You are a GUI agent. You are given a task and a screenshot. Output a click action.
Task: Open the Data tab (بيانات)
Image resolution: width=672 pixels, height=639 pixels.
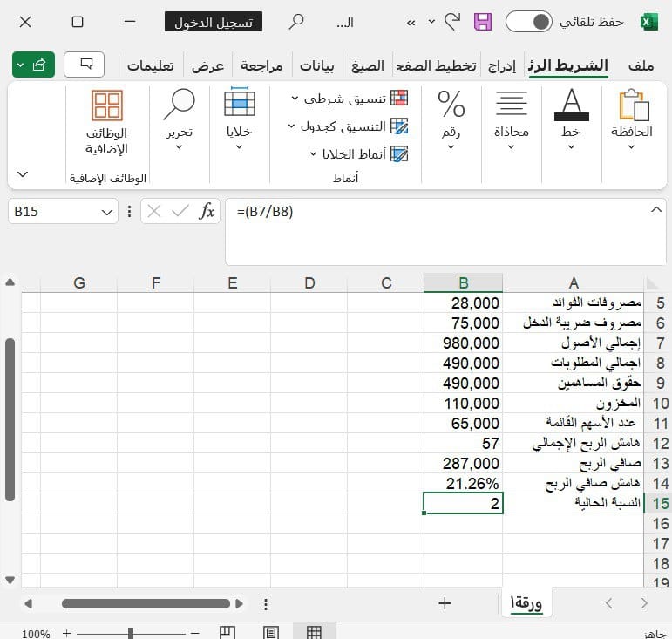click(316, 65)
